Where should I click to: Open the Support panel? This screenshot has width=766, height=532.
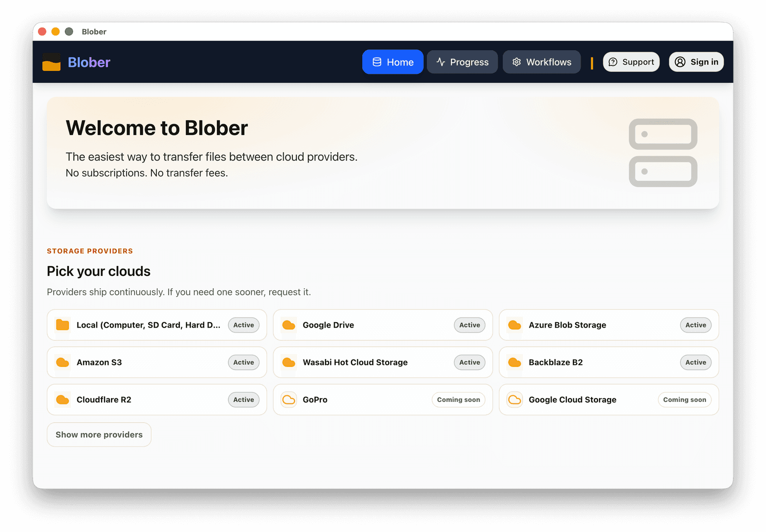[x=631, y=62]
